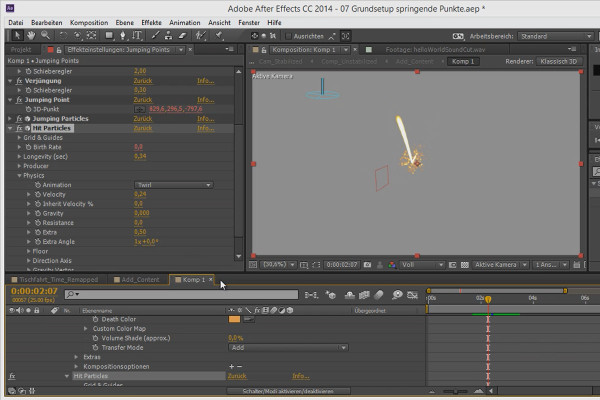Toggle stopwatch for Death Color in timeline
This screenshot has width=600, height=400.
(x=95, y=319)
